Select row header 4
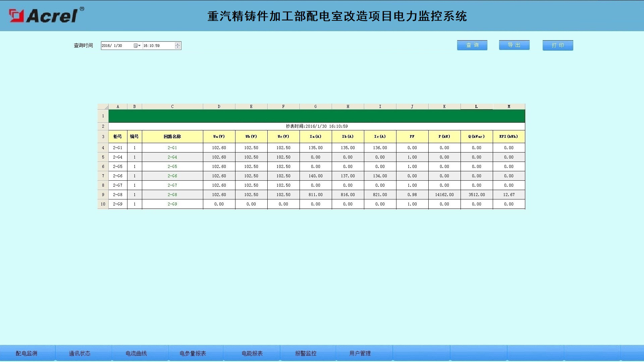The image size is (644, 362). [x=103, y=148]
